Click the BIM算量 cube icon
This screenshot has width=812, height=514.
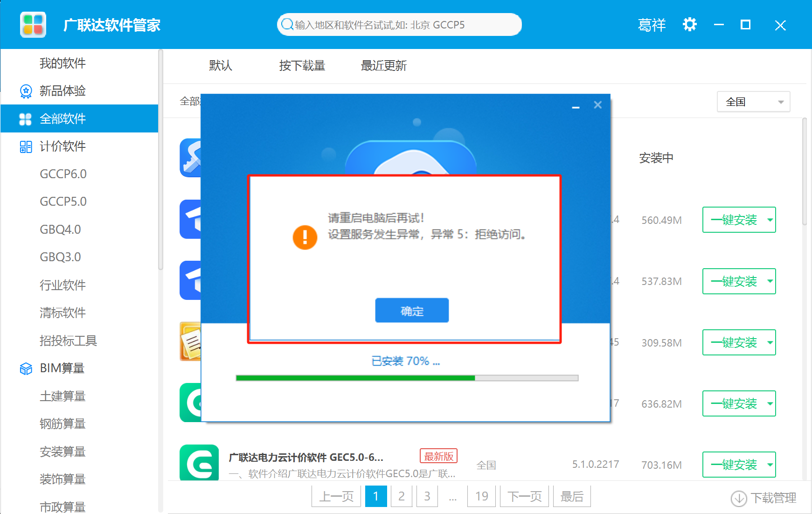[x=26, y=369]
